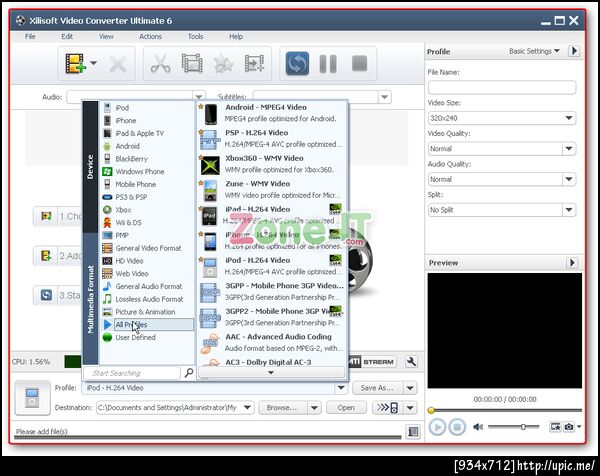Viewport: 600px width, 476px height.
Task: Click the Profile panel expand arrow
Action: click(574, 51)
